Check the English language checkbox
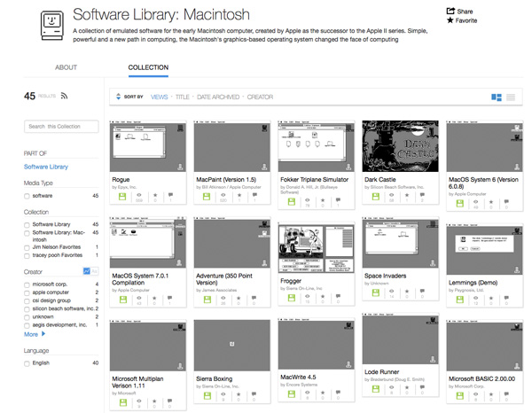The width and height of the screenshot is (532, 413). (x=27, y=363)
